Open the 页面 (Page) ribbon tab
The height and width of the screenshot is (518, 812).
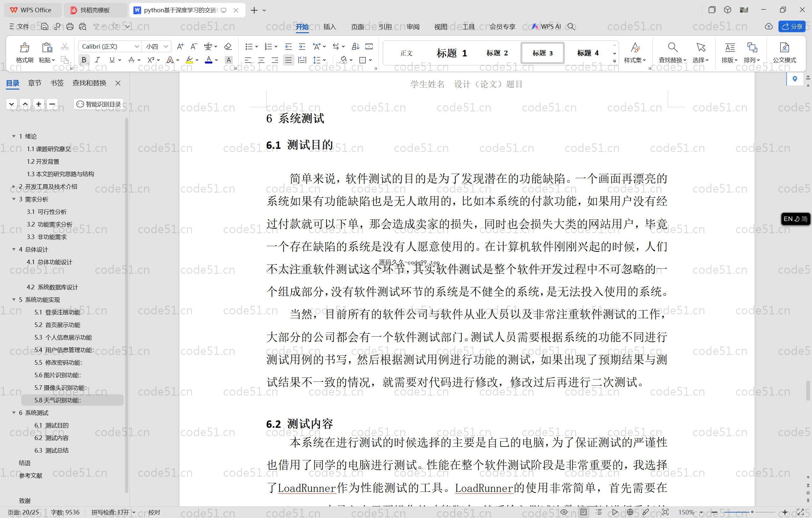click(x=357, y=27)
